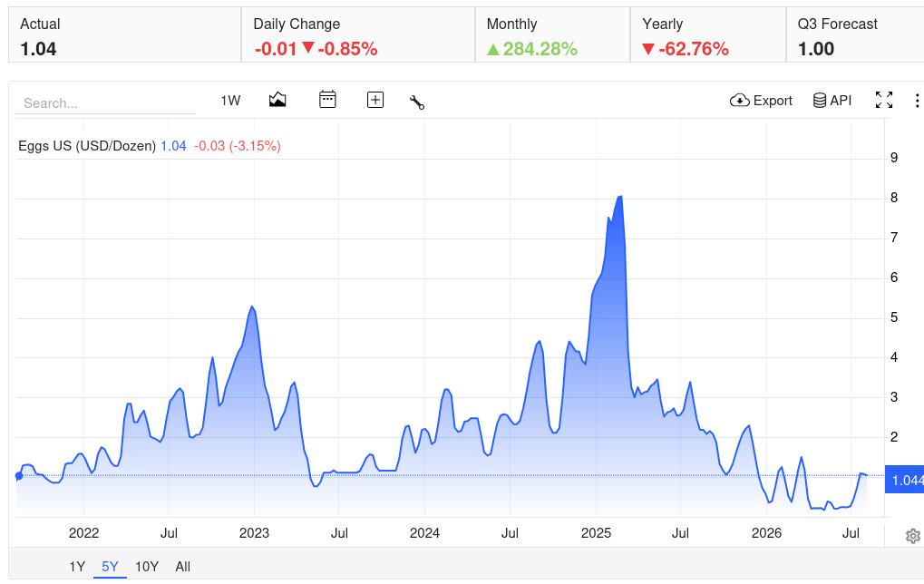Viewport: 924px width, 584px height.
Task: Select the 5Y time range tab
Action: [x=111, y=567]
